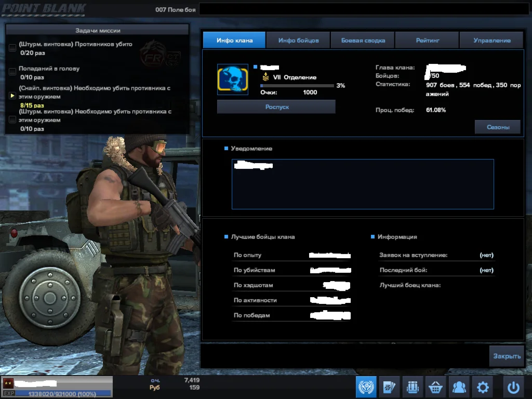This screenshot has height=399, width=532.
Task: Click the blue skull clan emblem
Action: [x=233, y=79]
